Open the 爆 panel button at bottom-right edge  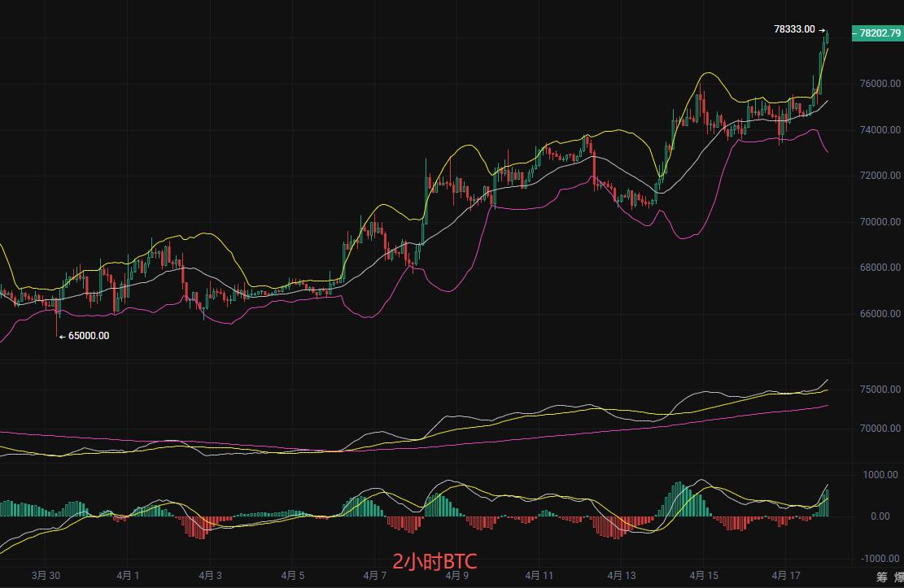coord(898,577)
